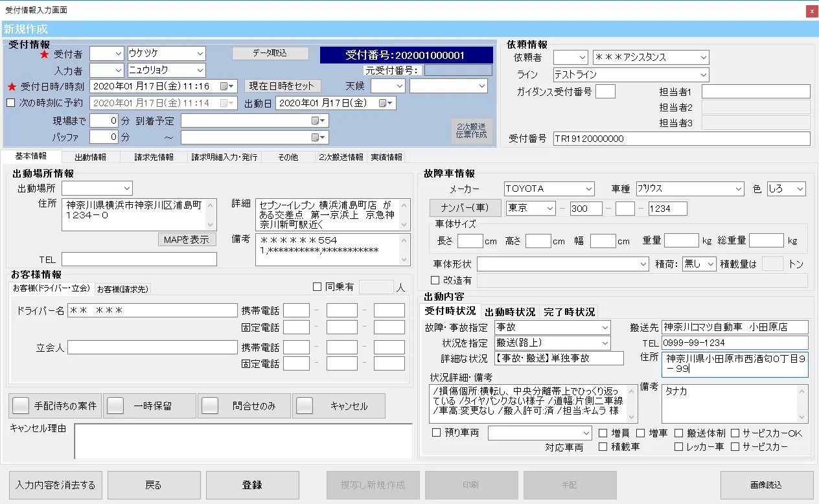Open the 色 color dropdown
Screen dimensions: 819x504
[800, 189]
